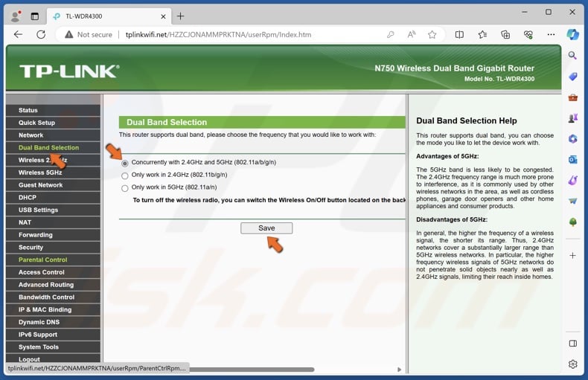
Task: Choose Only work in 5GHz radio button
Action: click(125, 188)
